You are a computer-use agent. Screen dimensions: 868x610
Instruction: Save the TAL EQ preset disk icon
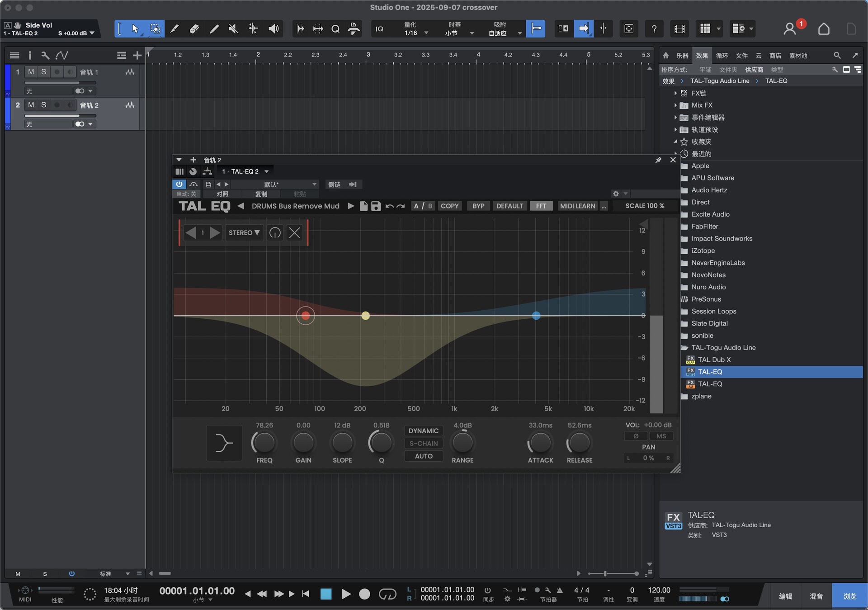click(376, 206)
